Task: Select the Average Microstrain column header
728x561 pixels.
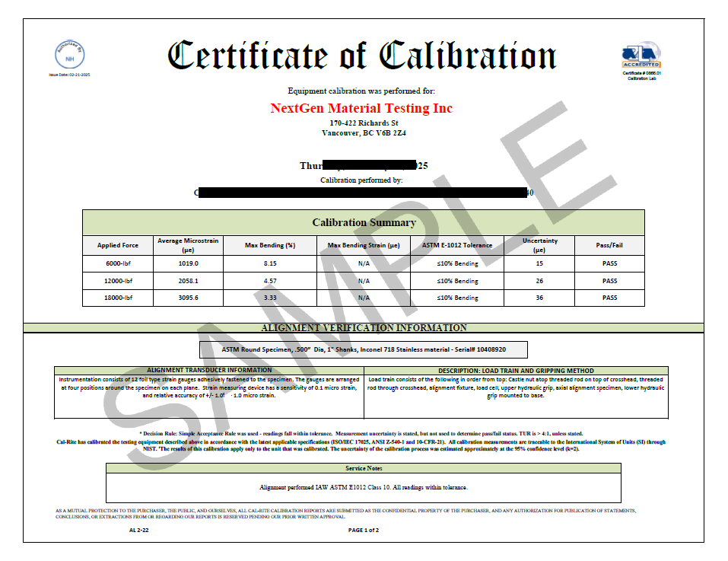Action: (x=188, y=245)
